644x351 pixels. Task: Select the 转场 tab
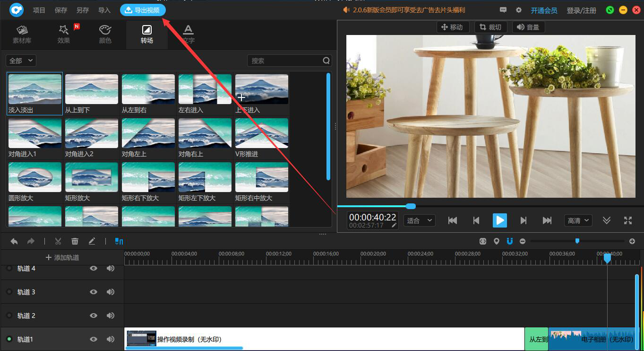point(146,35)
